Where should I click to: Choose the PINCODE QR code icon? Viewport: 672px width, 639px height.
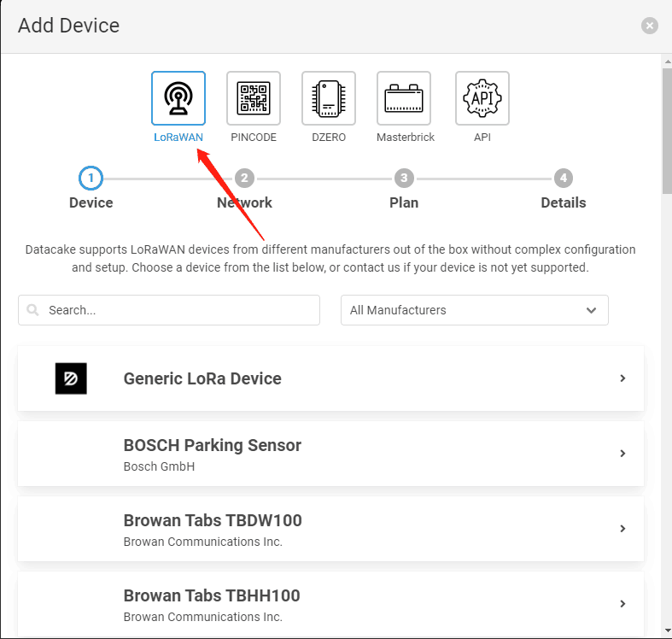point(254,98)
